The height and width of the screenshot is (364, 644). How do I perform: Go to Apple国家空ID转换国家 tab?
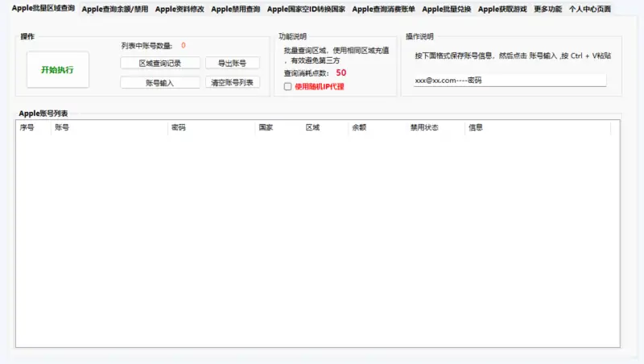(x=306, y=9)
